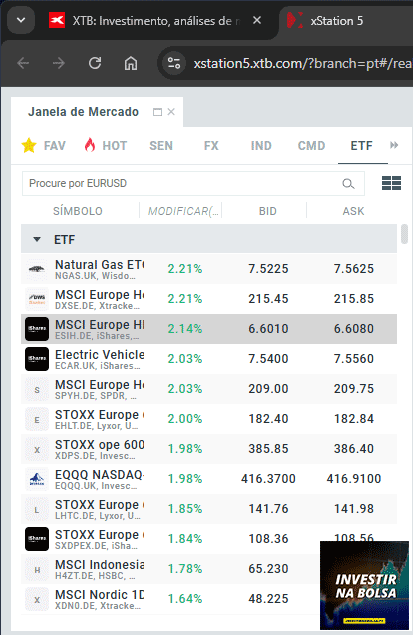This screenshot has height=635, width=413.
Task: Sort by MODIFICAR column header
Action: tap(183, 211)
